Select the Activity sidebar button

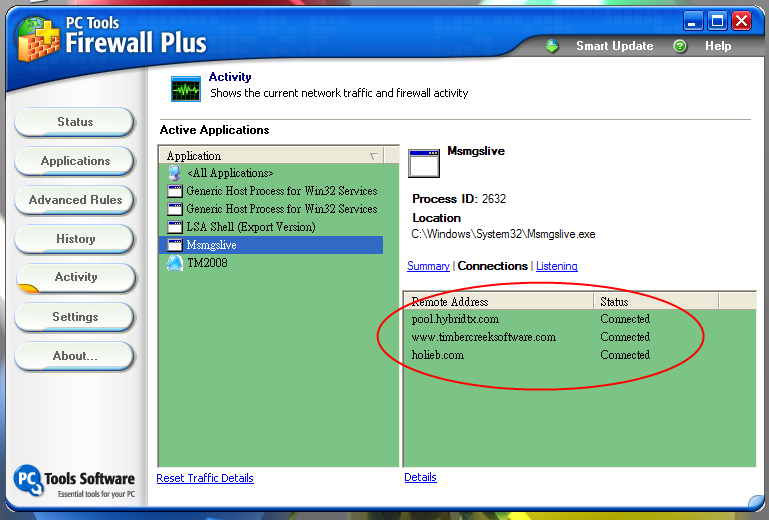pyautogui.click(x=76, y=277)
